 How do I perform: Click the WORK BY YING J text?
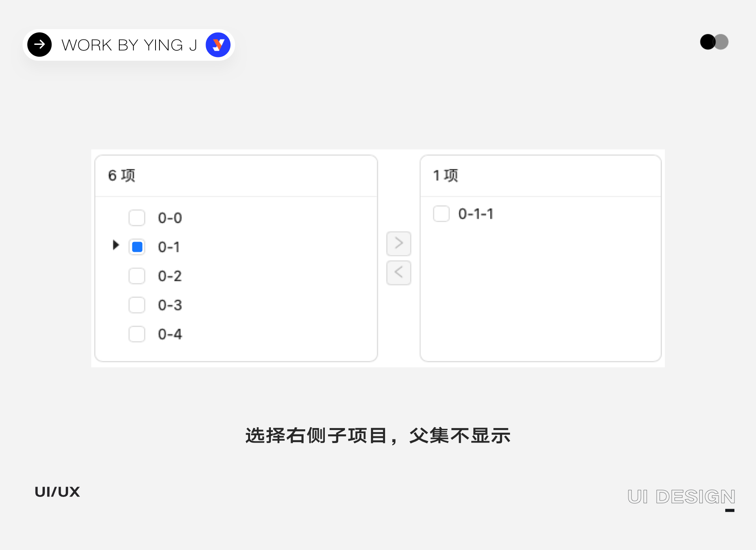point(129,45)
